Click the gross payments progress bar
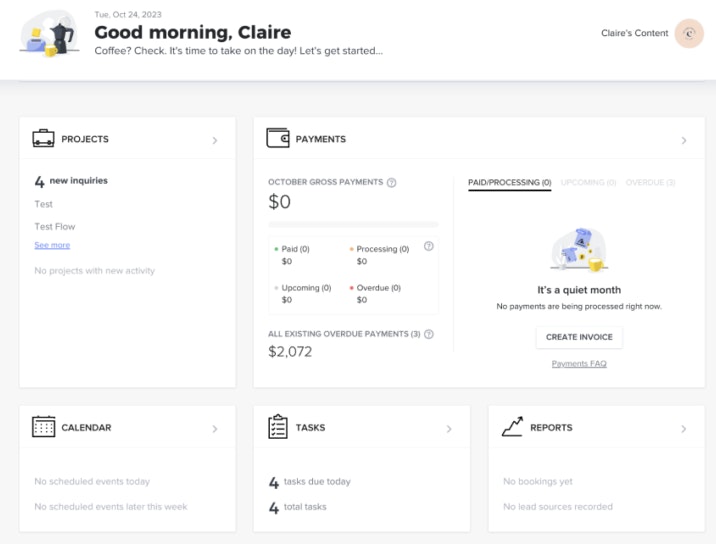 point(353,224)
